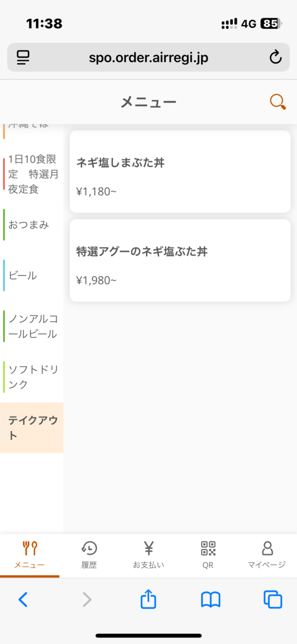The width and height of the screenshot is (297, 644).
Task: Select the 1日10食限定 特選月夜定食 category
Action: coord(32,174)
